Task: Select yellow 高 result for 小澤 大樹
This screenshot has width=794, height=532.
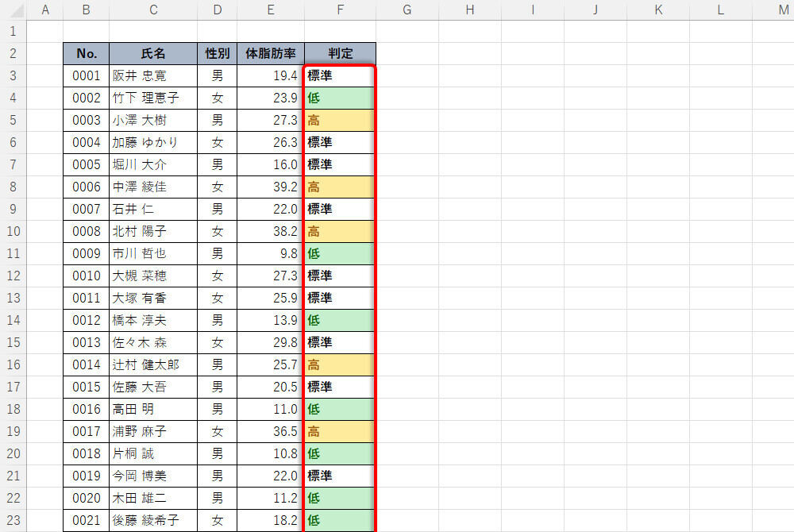Action: tap(339, 121)
